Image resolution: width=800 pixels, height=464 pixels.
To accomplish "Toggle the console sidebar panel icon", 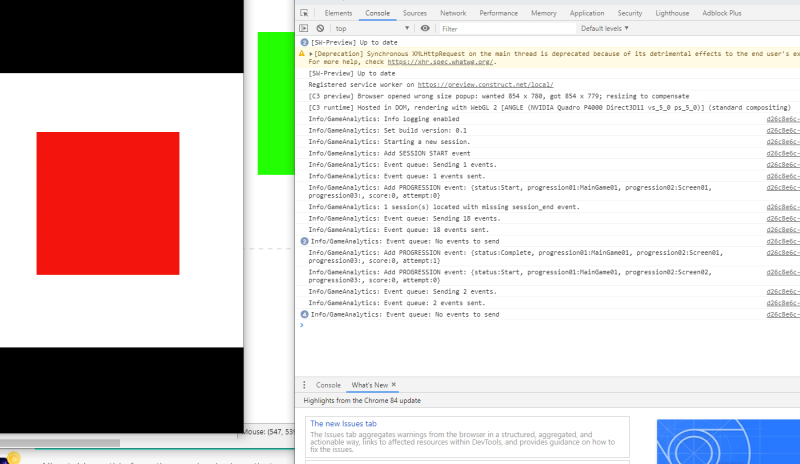I will point(304,29).
